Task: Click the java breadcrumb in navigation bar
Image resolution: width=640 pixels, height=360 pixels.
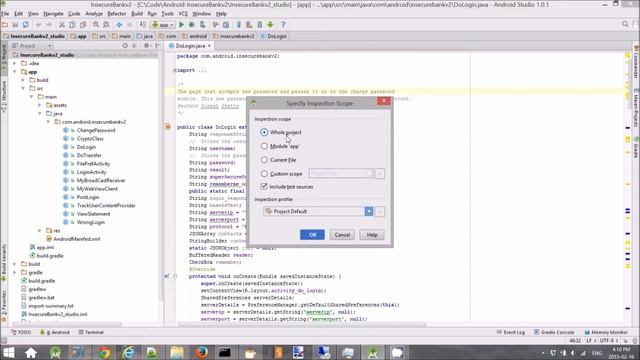Action: (x=145, y=36)
